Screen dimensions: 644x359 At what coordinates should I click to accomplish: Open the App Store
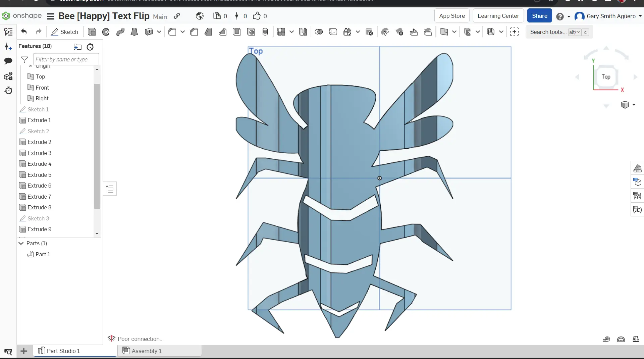click(x=452, y=15)
